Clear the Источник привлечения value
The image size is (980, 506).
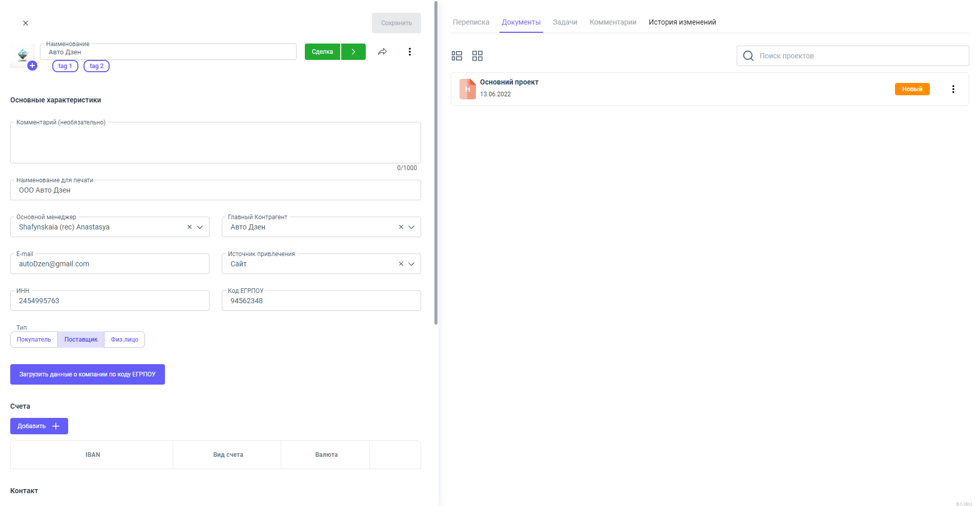401,264
